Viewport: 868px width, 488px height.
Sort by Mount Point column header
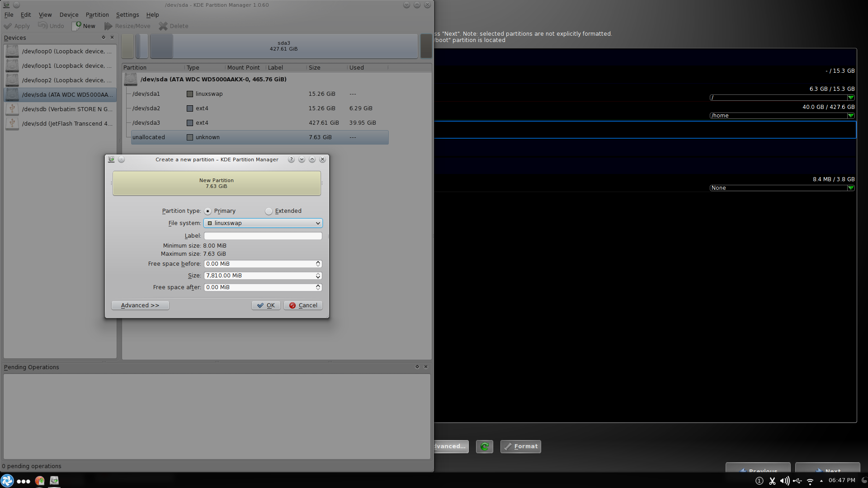tap(245, 68)
